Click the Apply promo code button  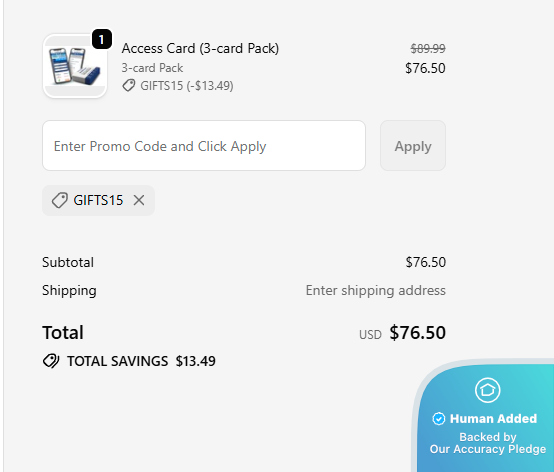413,146
